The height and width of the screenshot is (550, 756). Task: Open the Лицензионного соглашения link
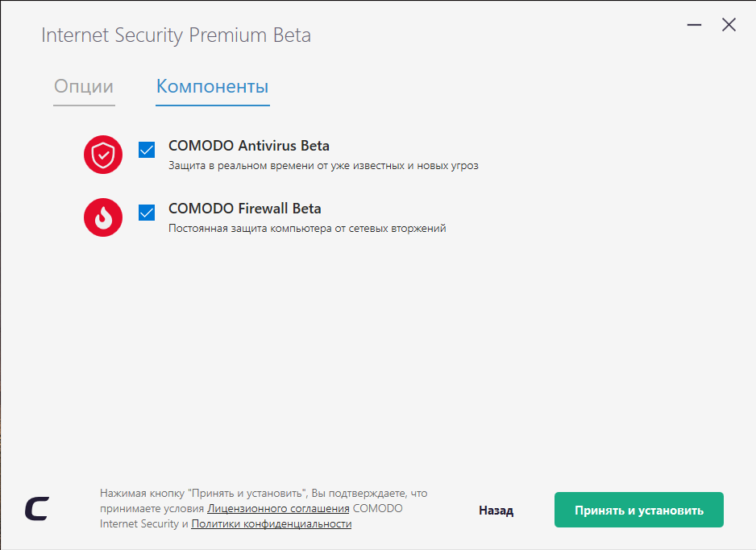[278, 509]
